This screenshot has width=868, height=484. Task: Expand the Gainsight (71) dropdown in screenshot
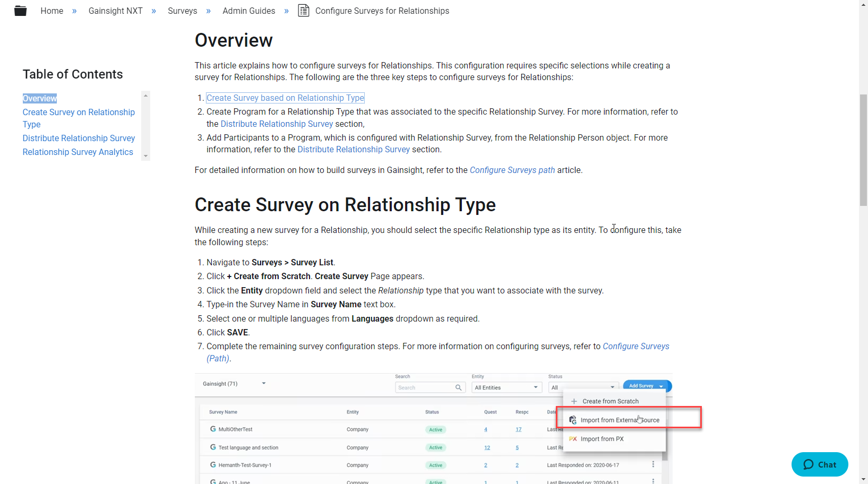[234, 384]
